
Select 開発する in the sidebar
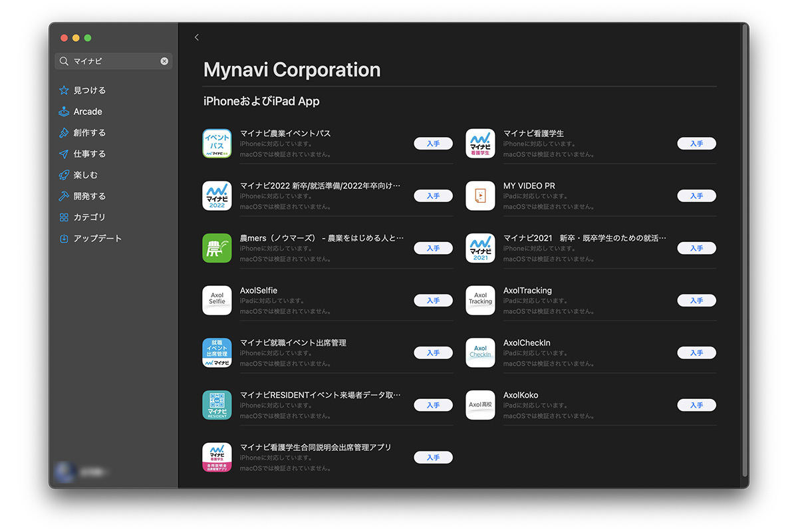(90, 196)
